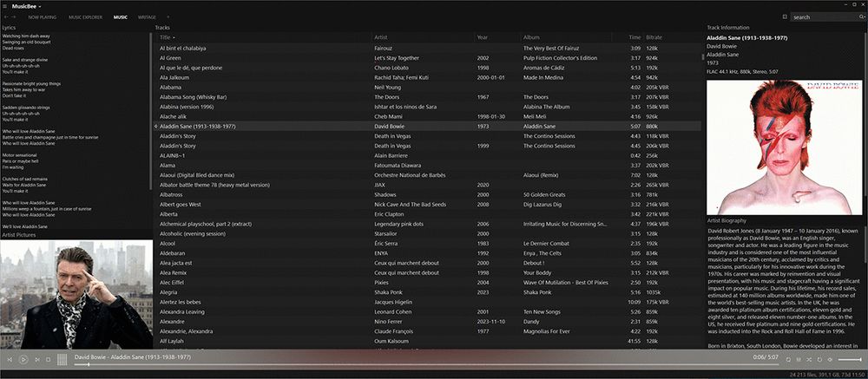Image resolution: width=868 pixels, height=379 pixels.
Task: Add a new tab with plus icon
Action: 168,17
